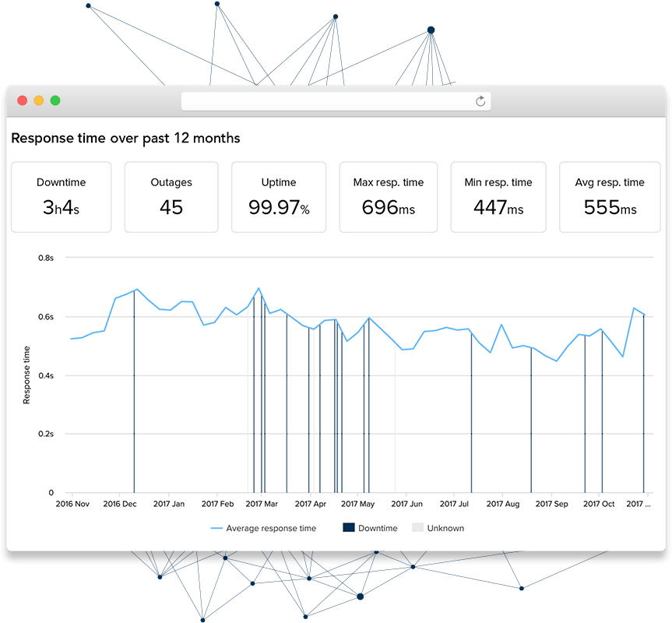This screenshot has width=672, height=623.
Task: Click the 2017 May axis label
Action: pos(358,504)
